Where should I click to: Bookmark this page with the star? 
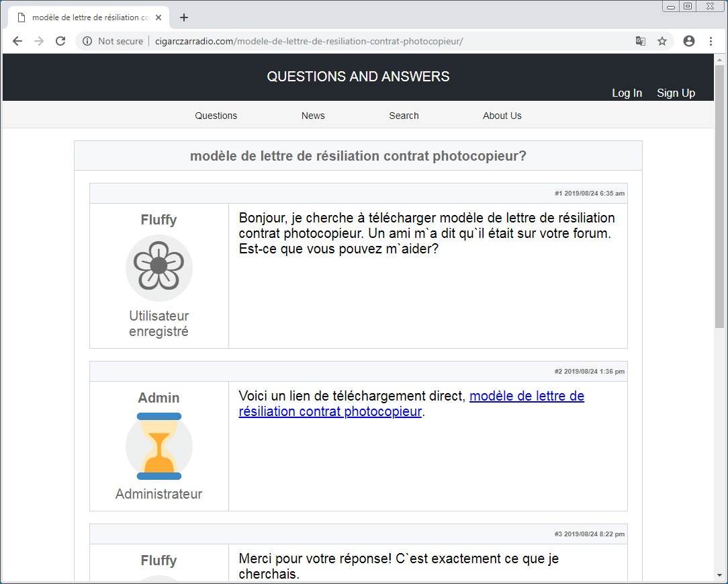(x=662, y=41)
